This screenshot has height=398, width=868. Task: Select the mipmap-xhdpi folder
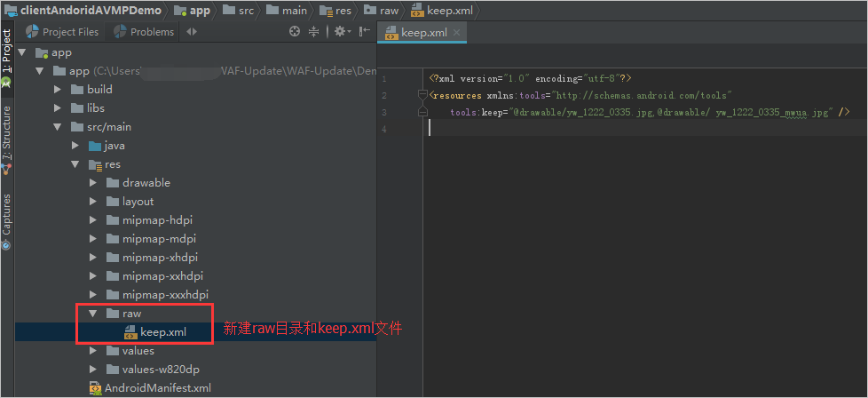tap(152, 258)
